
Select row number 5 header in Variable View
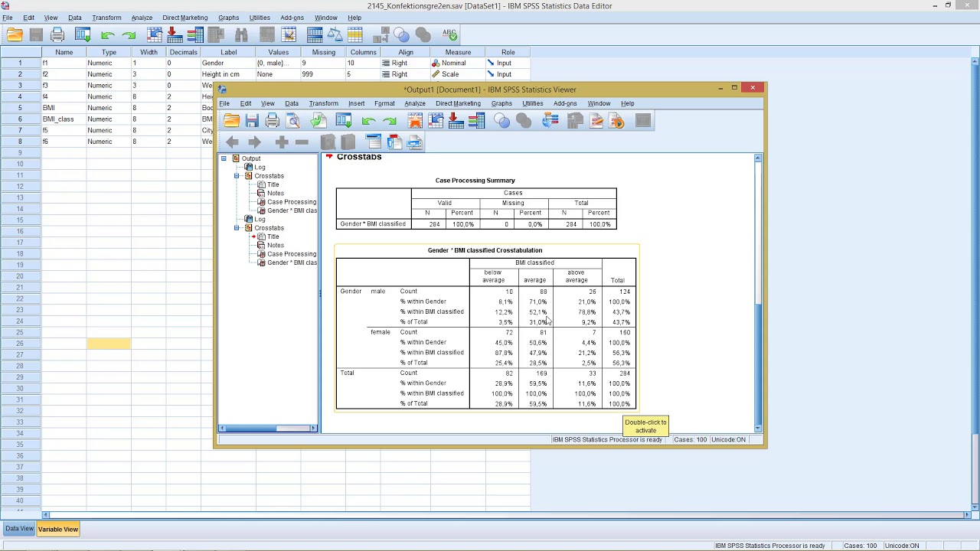(21, 108)
